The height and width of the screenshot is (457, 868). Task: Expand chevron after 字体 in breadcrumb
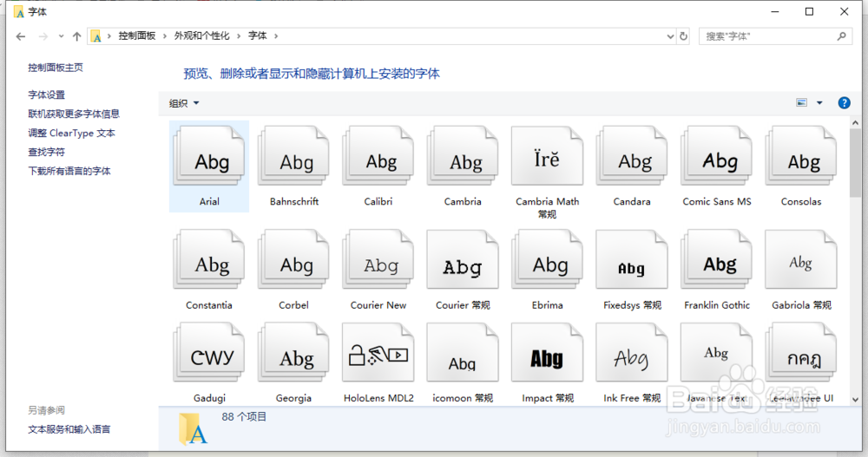click(276, 36)
